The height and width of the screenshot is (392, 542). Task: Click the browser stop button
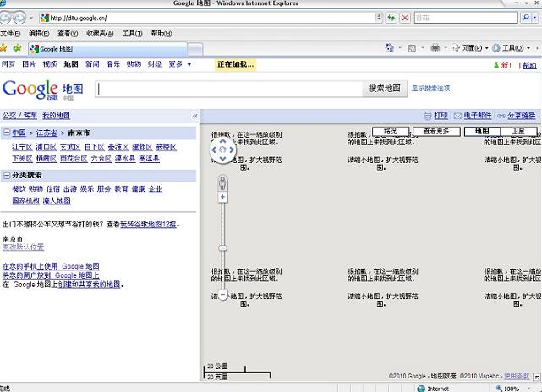(x=406, y=17)
